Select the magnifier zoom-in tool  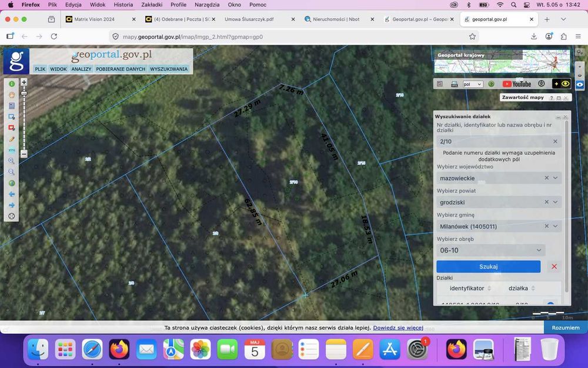12,161
